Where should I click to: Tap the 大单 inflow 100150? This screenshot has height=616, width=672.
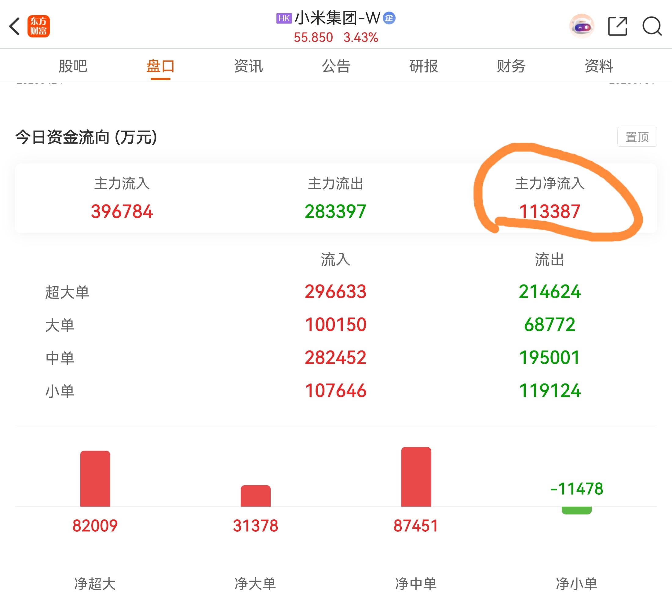click(336, 325)
